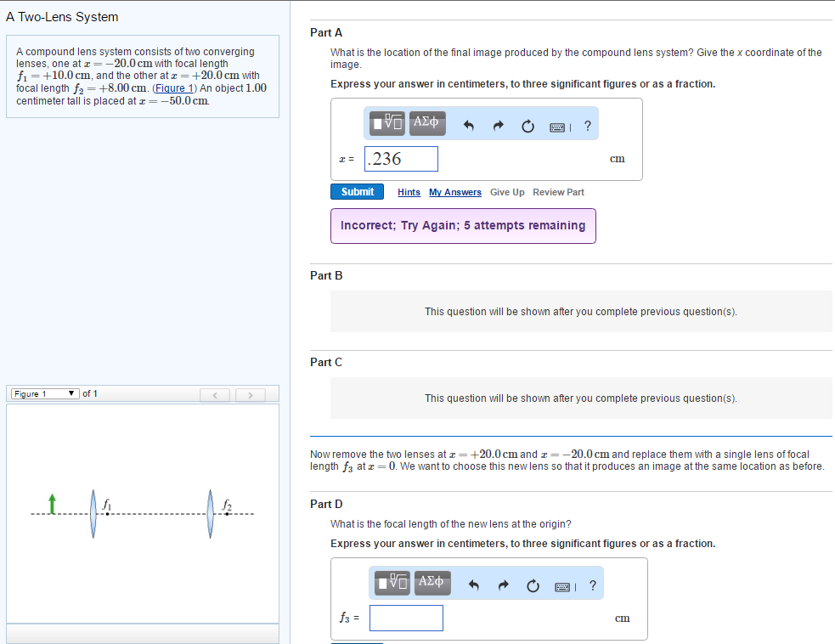Reset the Part A answer field
This screenshot has height=644, width=835.
click(x=528, y=126)
